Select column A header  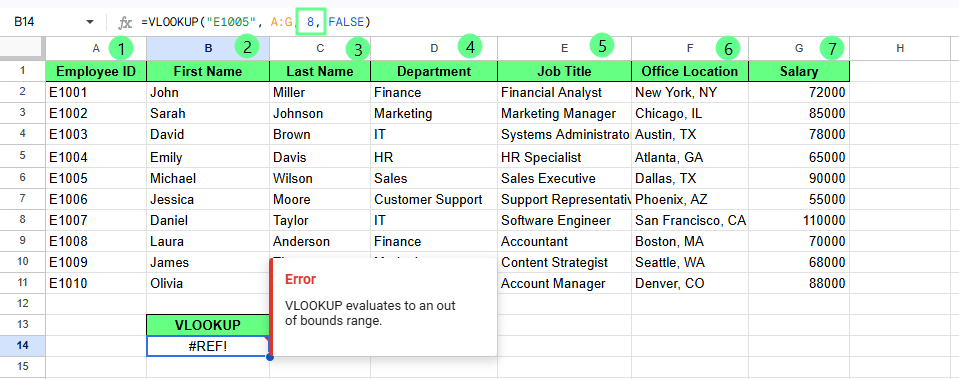tap(96, 48)
